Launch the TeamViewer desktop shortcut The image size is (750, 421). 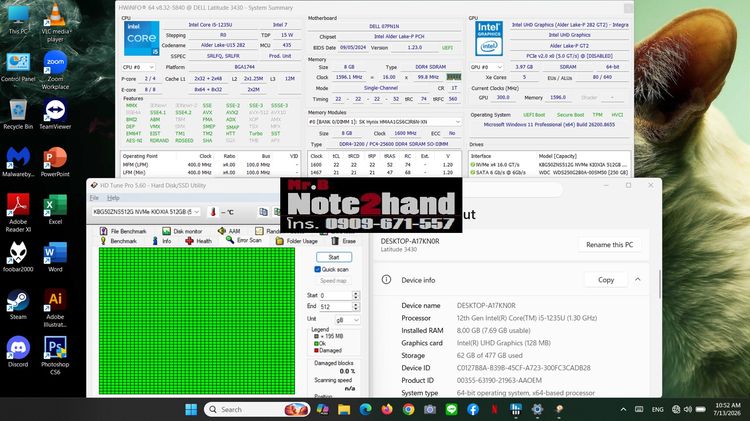pos(55,115)
